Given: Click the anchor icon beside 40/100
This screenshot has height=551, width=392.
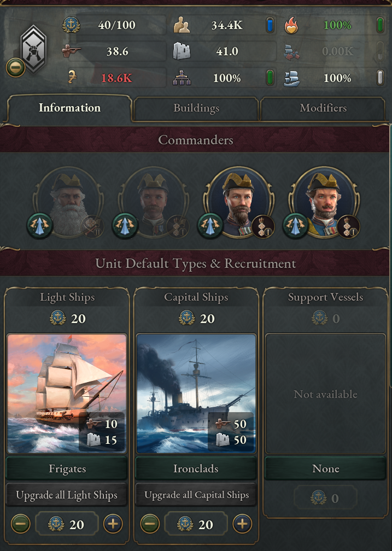Looking at the screenshot, I should pyautogui.click(x=72, y=25).
